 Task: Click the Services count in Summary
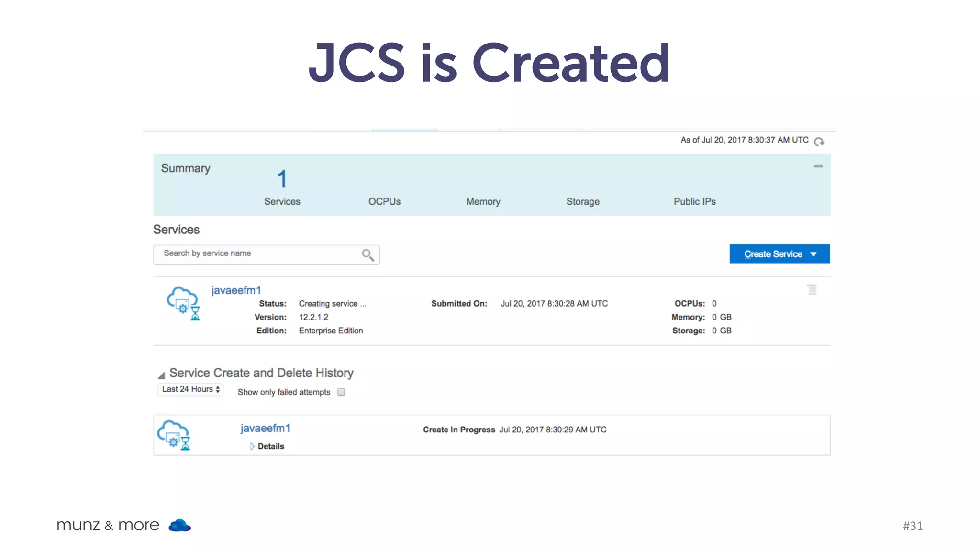pyautogui.click(x=282, y=180)
